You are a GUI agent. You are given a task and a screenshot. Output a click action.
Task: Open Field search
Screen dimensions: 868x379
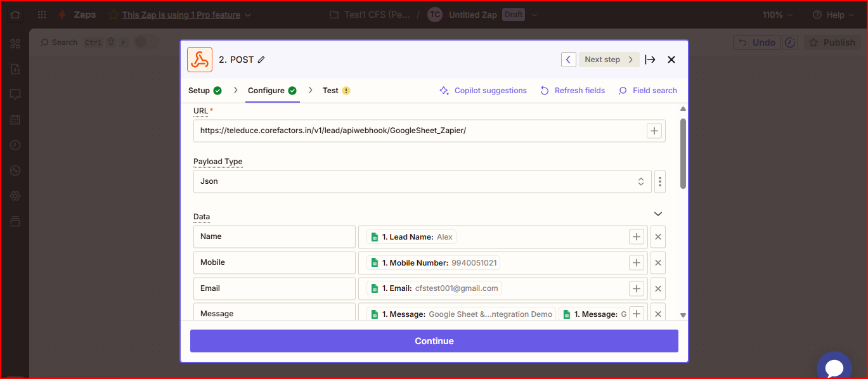[648, 91]
